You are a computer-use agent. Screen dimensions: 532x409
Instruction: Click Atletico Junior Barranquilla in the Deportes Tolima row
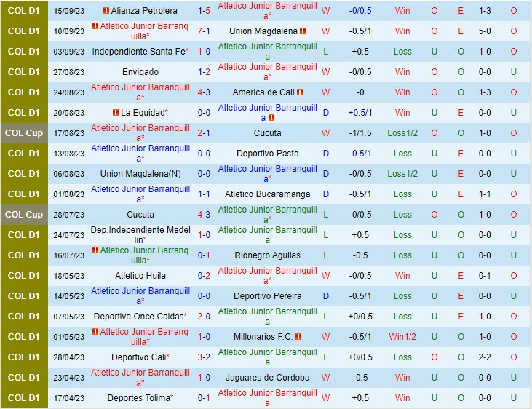click(268, 398)
